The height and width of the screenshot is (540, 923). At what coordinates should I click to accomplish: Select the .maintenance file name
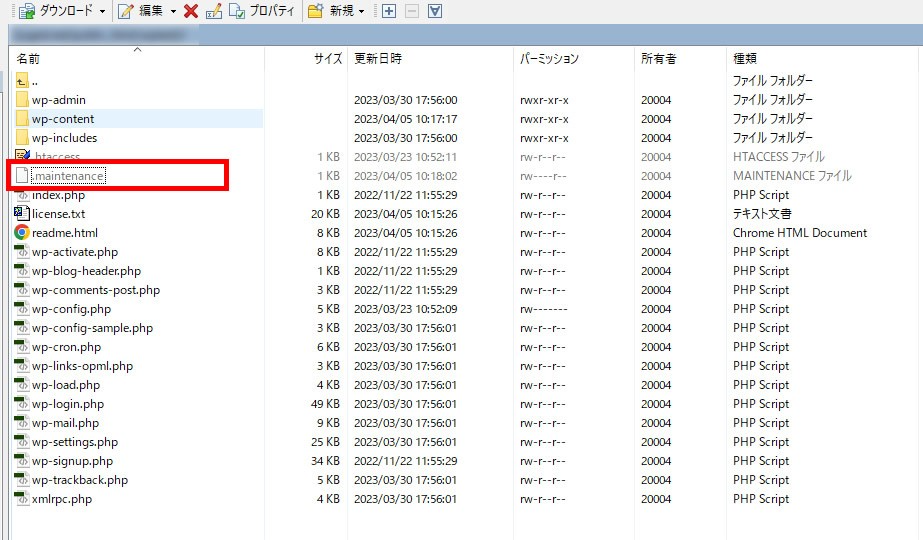point(68,175)
